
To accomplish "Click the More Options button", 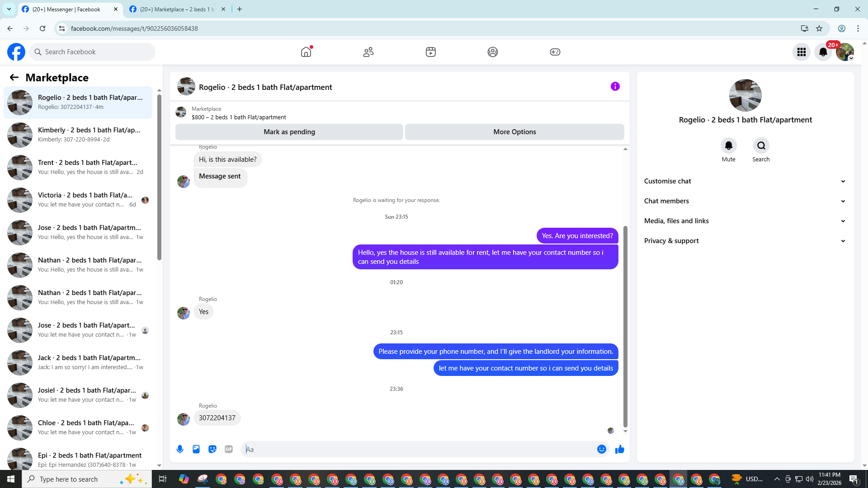I will 514,132.
